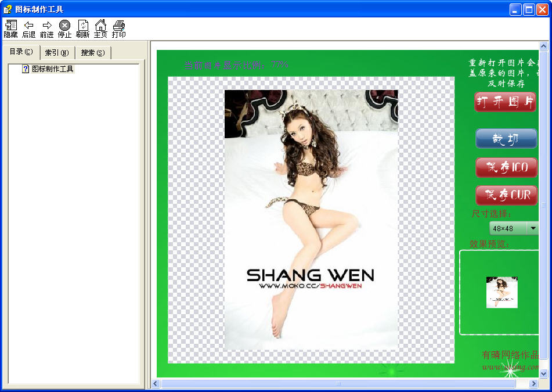Maximize the 图标制作工具 window

[529, 9]
